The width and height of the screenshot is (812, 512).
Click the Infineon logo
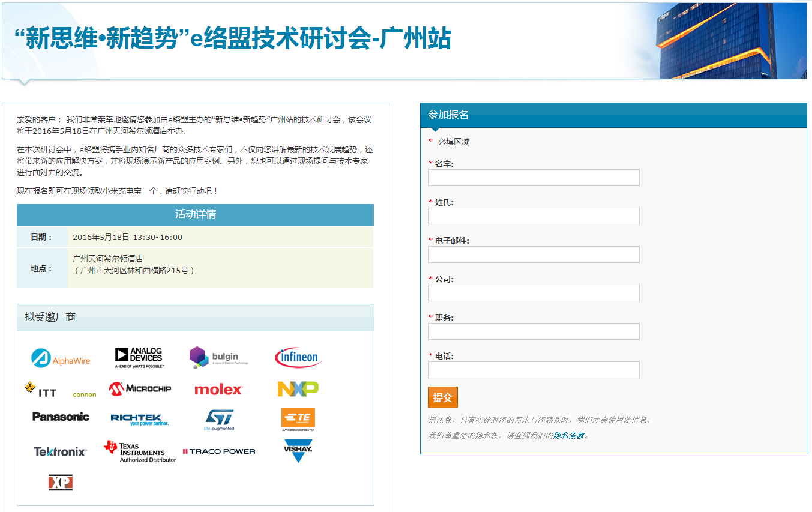click(x=298, y=358)
